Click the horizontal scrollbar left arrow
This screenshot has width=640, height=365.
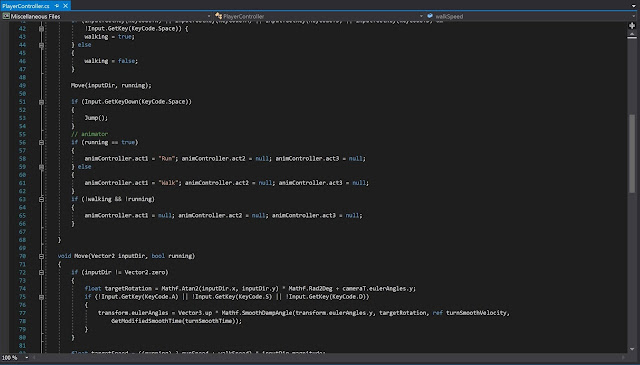click(34, 358)
